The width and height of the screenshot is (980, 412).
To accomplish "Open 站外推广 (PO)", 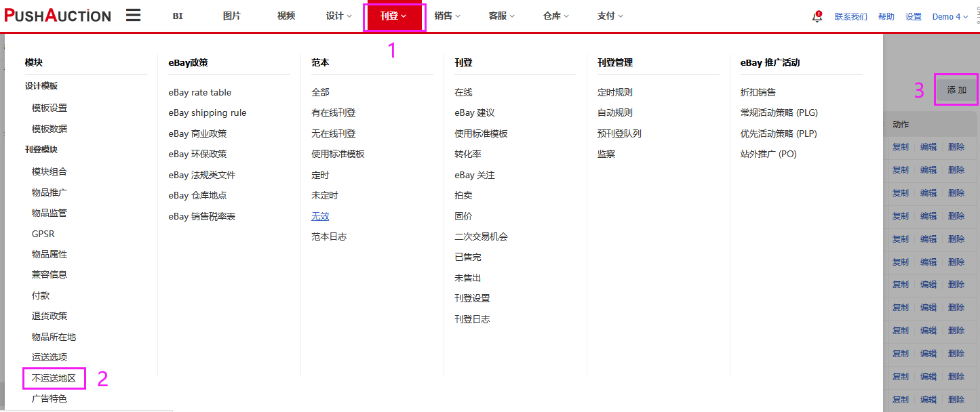I will [768, 154].
